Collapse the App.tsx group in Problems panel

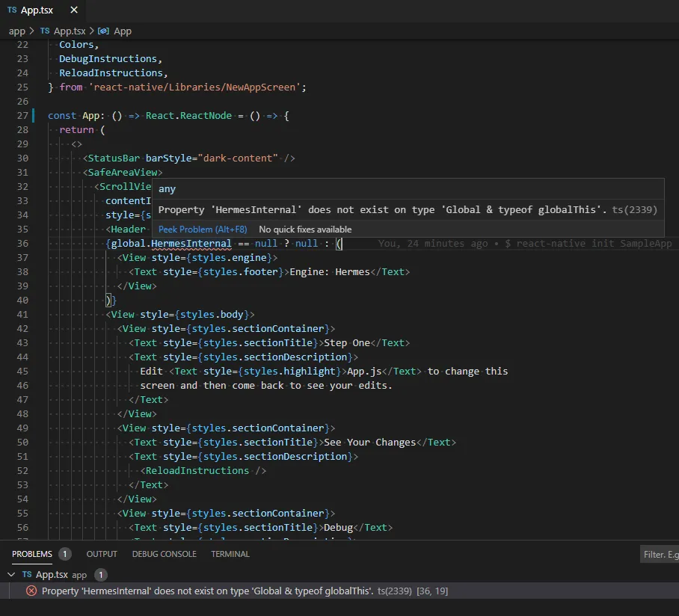(10, 575)
